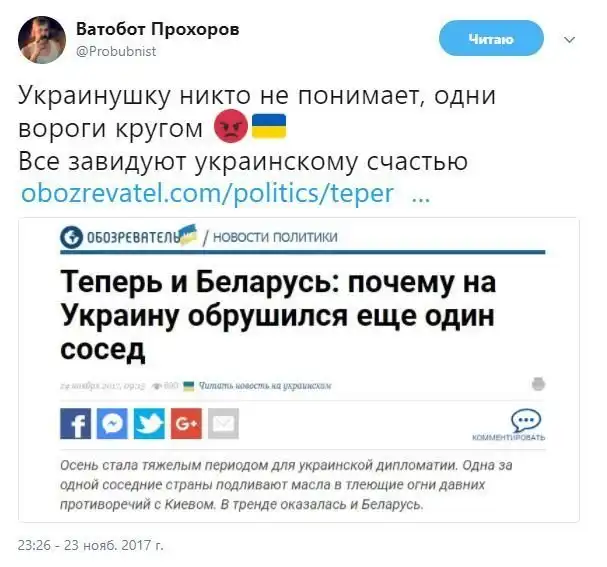
Task: Click the Обозреватель globe logo
Action: [72, 237]
